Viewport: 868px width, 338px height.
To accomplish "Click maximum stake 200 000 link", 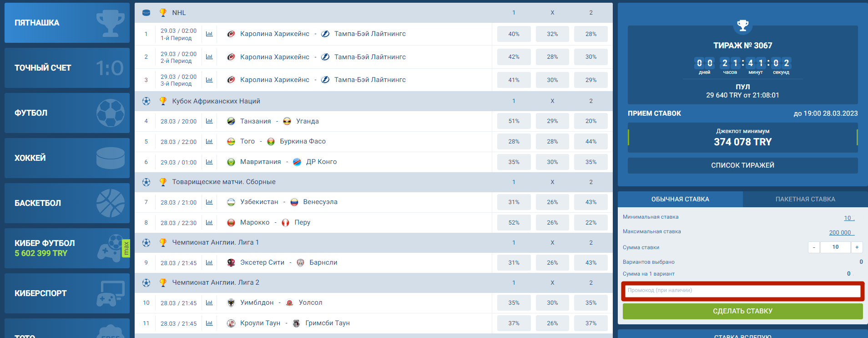I will [842, 232].
